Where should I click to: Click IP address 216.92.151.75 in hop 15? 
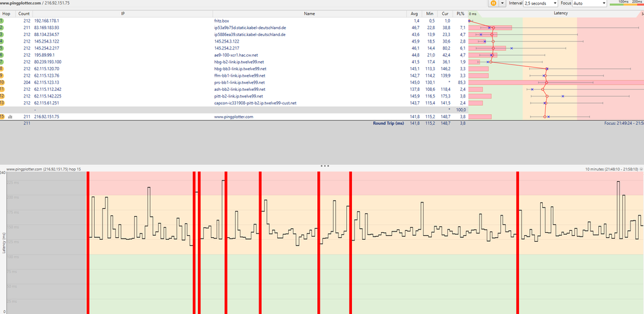click(x=46, y=117)
